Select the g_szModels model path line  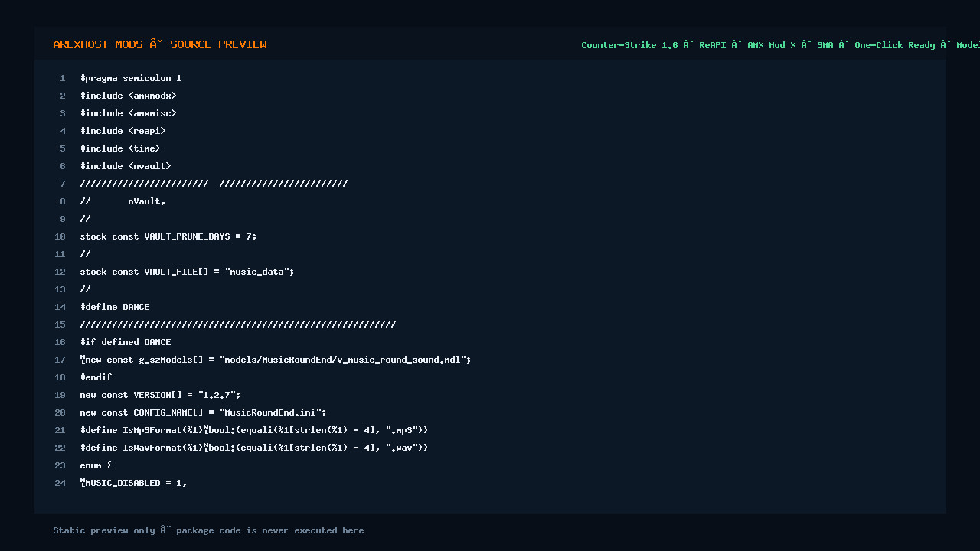276,360
